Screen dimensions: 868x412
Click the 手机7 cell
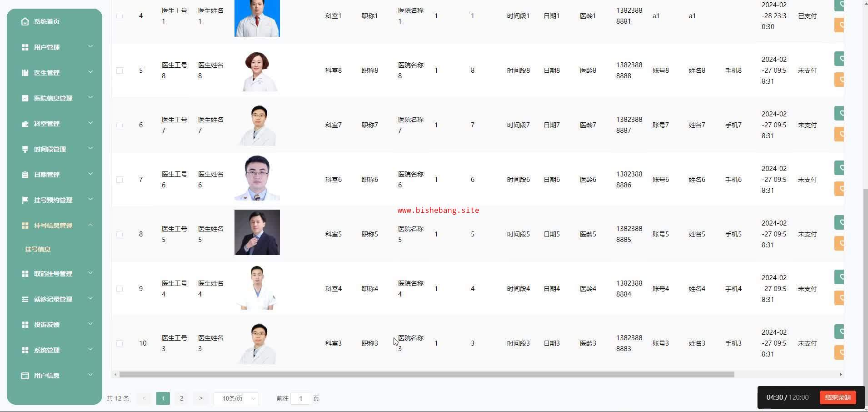(x=733, y=125)
